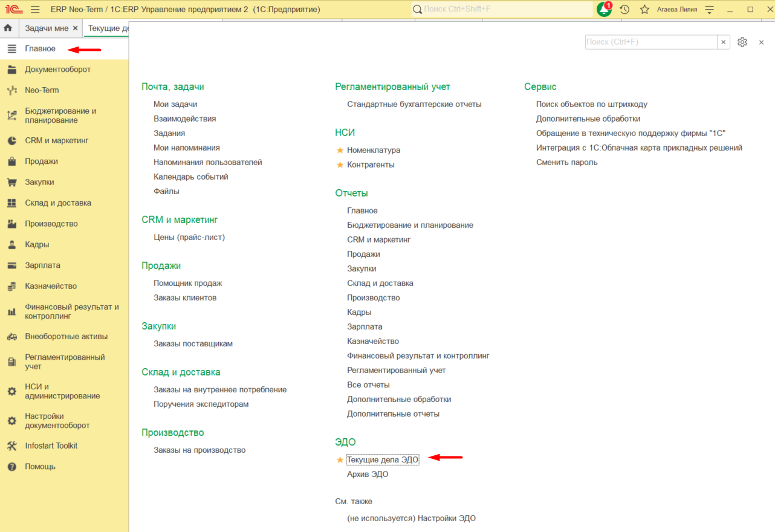Screen dimensions: 775x532
Task: Open the Мои задачи link
Action: tap(175, 104)
